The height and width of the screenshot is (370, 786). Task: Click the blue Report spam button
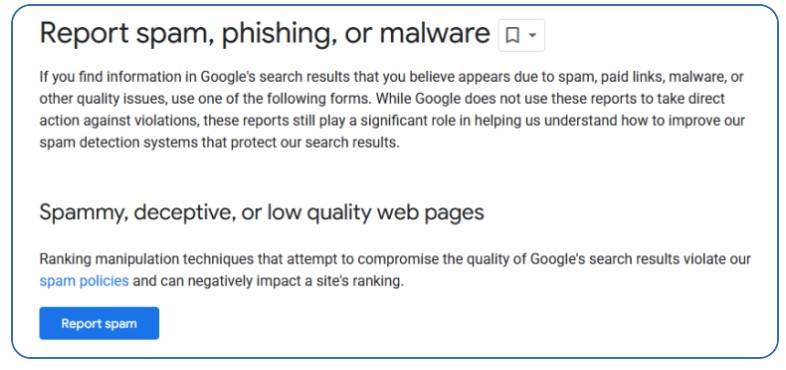[x=99, y=323]
